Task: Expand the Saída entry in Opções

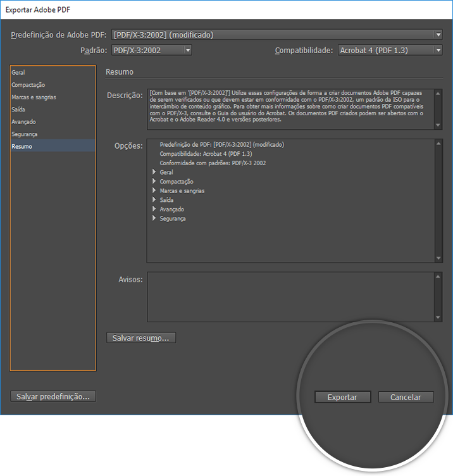Action: pyautogui.click(x=154, y=200)
